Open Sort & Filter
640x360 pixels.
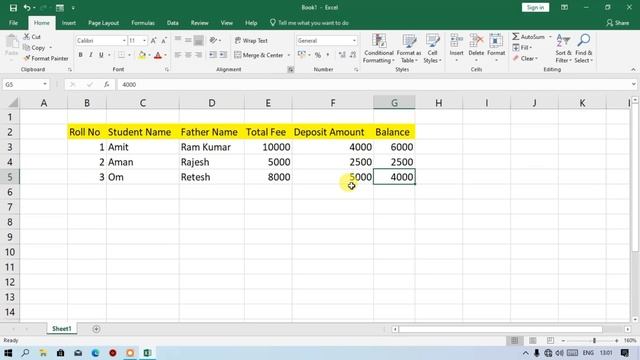coord(563,49)
